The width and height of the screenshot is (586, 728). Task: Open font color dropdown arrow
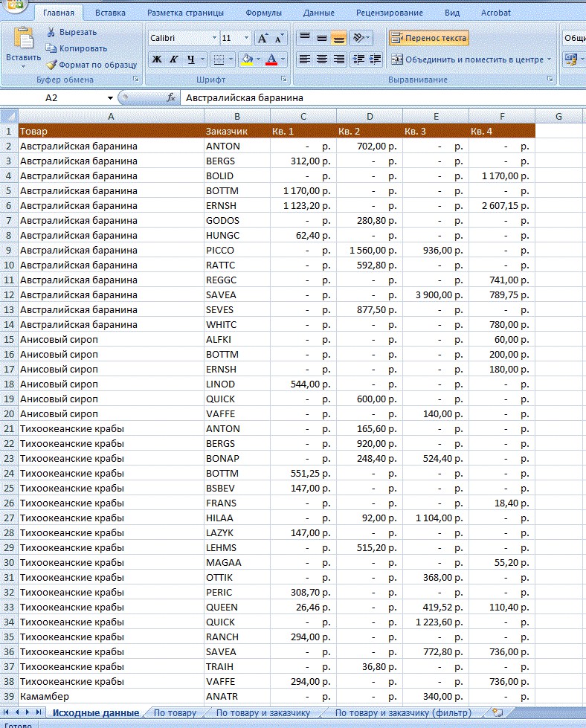283,59
